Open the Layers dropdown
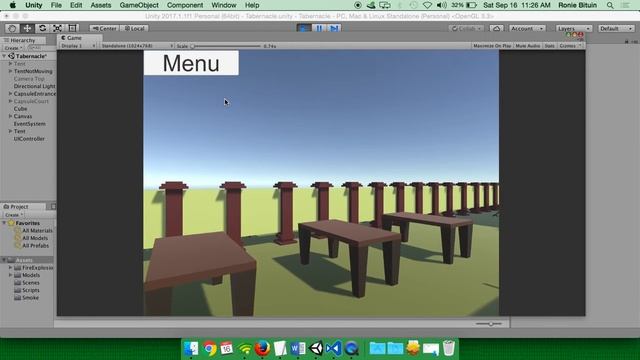 tap(574, 29)
